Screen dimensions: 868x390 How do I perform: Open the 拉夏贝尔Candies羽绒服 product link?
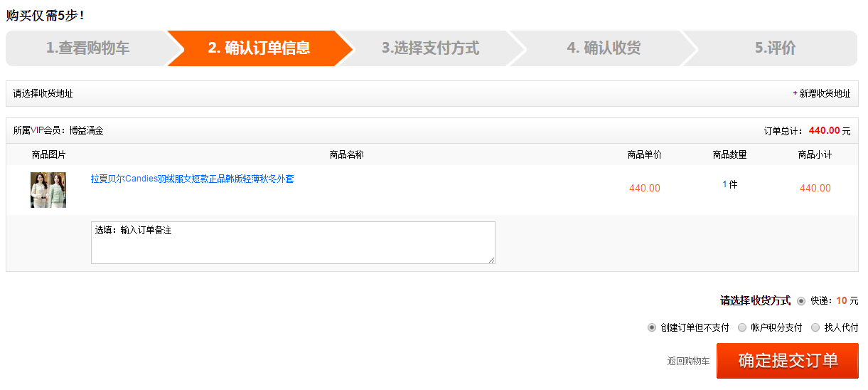click(x=192, y=179)
